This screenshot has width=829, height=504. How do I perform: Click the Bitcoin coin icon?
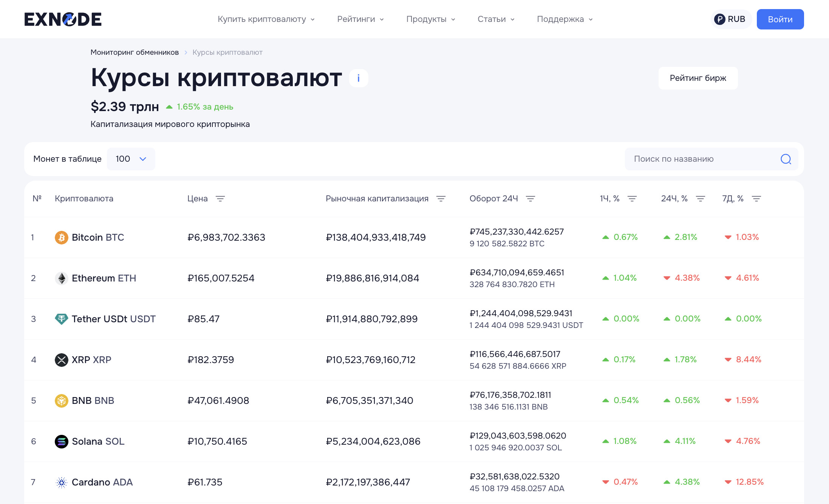[61, 238]
